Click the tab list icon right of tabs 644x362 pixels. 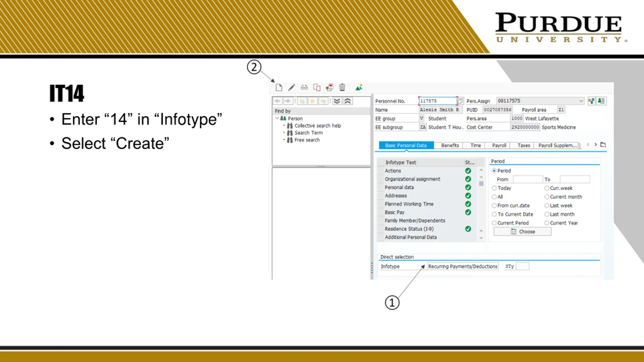[x=603, y=145]
